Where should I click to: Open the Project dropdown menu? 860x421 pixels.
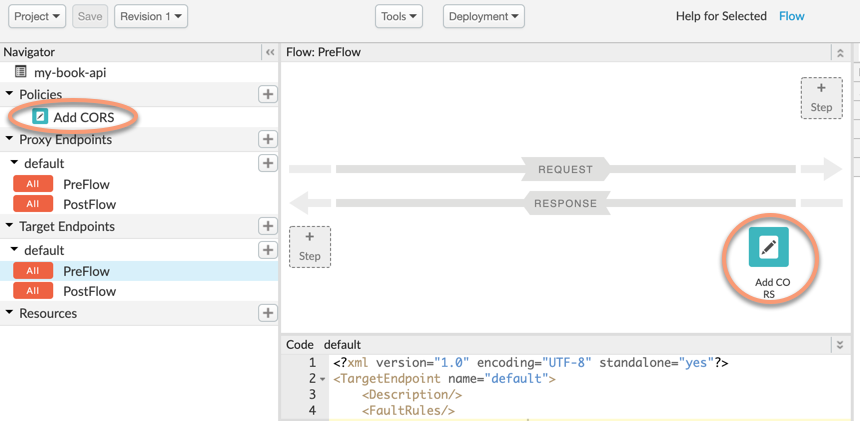(x=37, y=16)
